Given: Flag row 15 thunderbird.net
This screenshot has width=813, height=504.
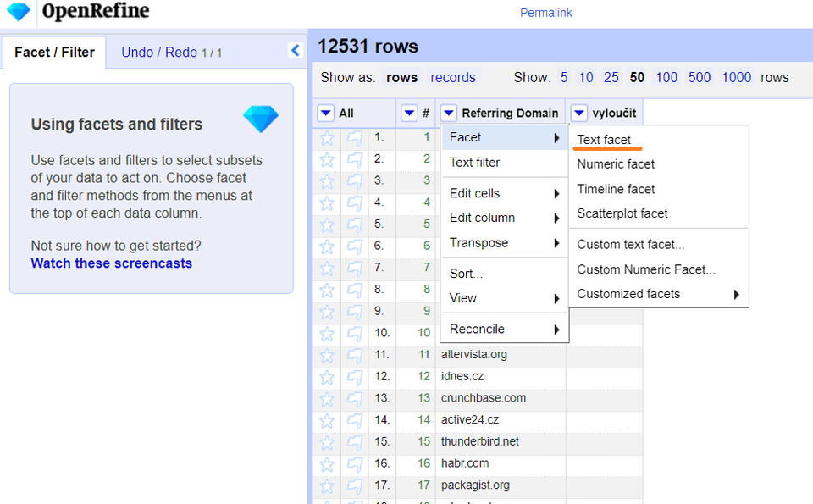Looking at the screenshot, I should [x=355, y=442].
